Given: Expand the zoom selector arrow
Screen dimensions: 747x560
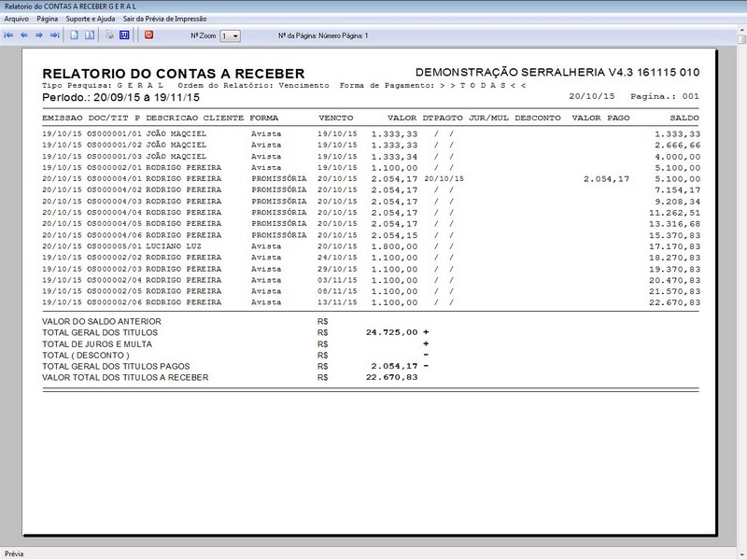Looking at the screenshot, I should pyautogui.click(x=235, y=35).
